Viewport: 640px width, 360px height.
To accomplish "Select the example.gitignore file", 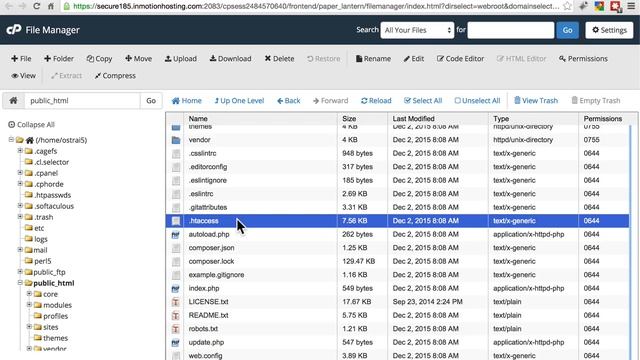I will (216, 275).
